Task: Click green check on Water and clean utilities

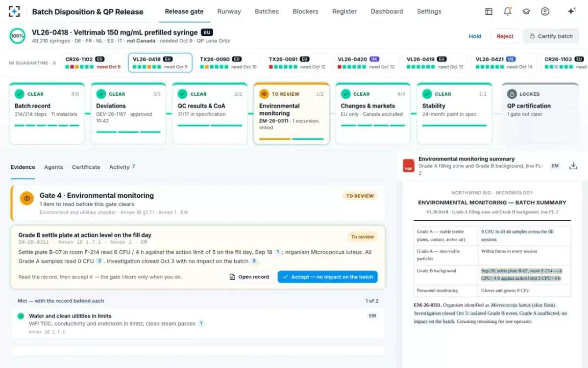Action: coord(21,316)
